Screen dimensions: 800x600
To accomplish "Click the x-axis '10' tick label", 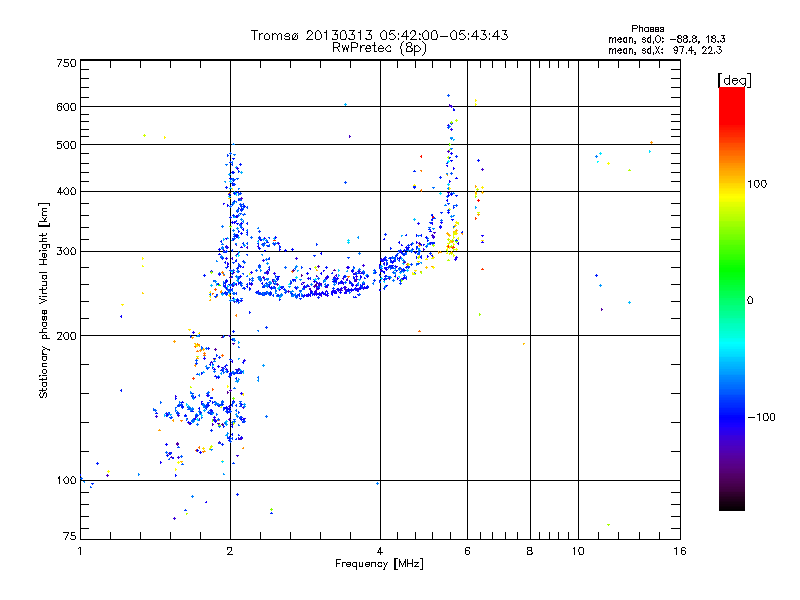I will (x=578, y=551).
